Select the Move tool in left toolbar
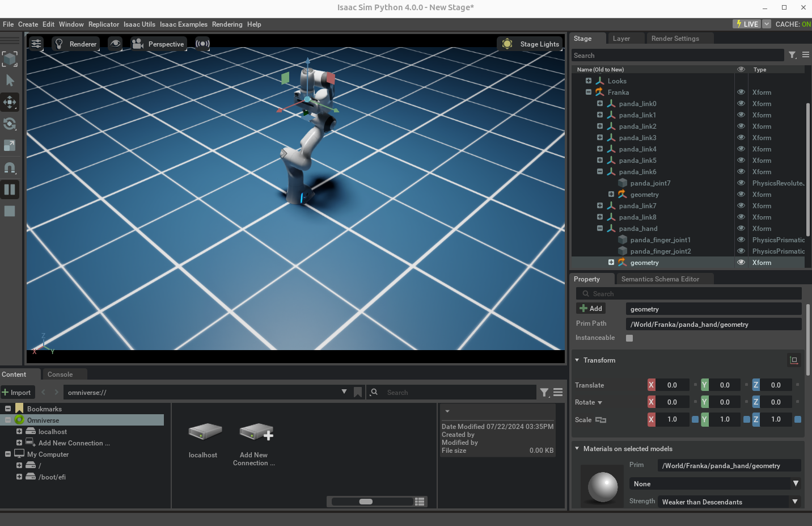This screenshot has width=812, height=526. click(10, 102)
